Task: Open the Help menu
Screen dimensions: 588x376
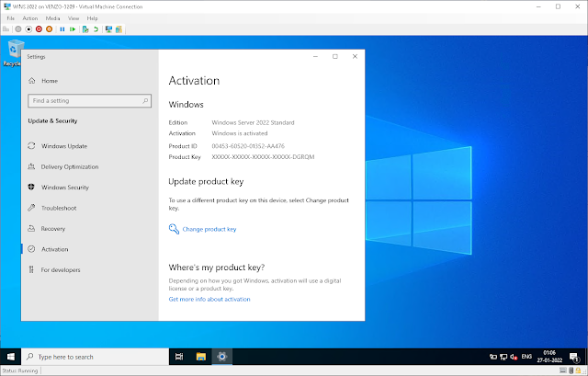Action: pos(92,18)
